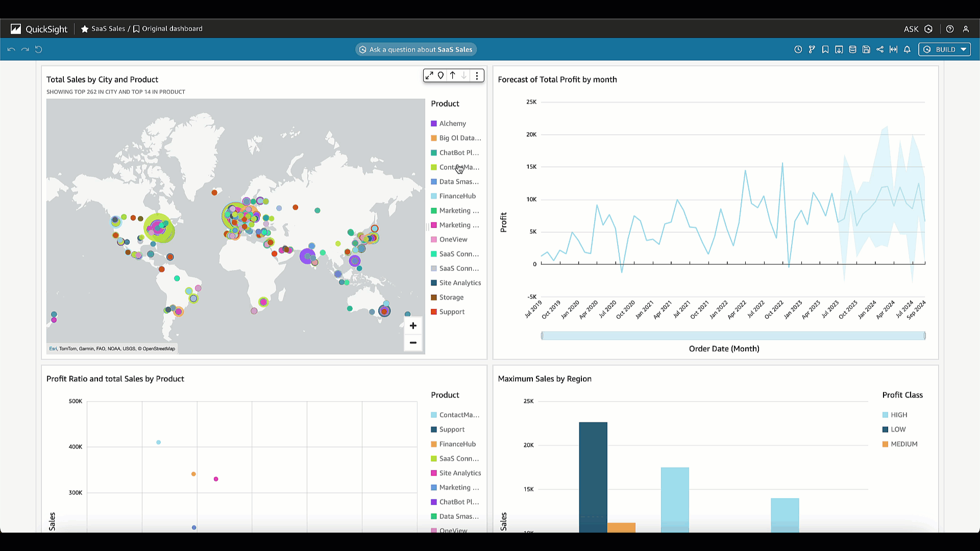Open the user account menu

(966, 29)
